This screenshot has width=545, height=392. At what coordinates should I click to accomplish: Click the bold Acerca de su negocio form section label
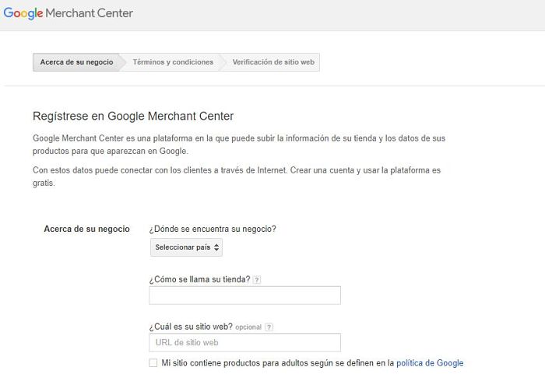[86, 229]
